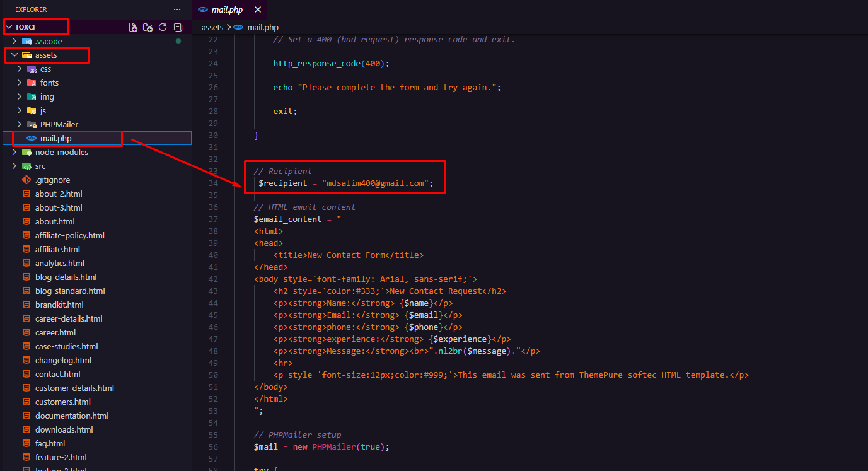
Task: Collapse the TOXCI project root
Action: tap(8, 27)
